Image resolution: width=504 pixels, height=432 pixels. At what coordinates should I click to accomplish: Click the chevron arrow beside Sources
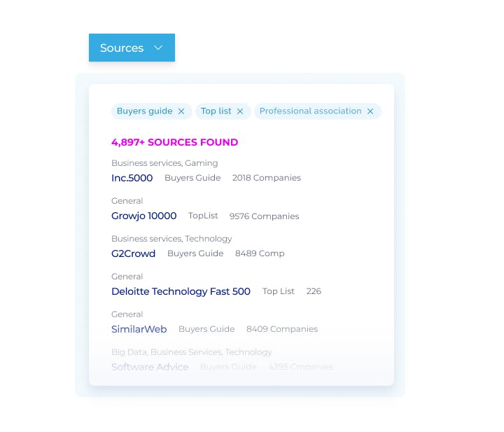pyautogui.click(x=158, y=48)
